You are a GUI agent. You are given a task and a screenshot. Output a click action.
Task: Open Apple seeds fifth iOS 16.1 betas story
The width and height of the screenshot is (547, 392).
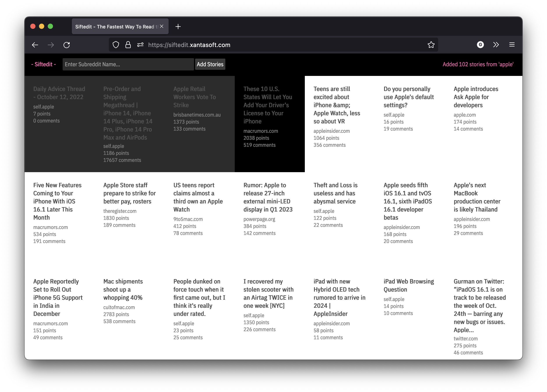click(x=408, y=201)
